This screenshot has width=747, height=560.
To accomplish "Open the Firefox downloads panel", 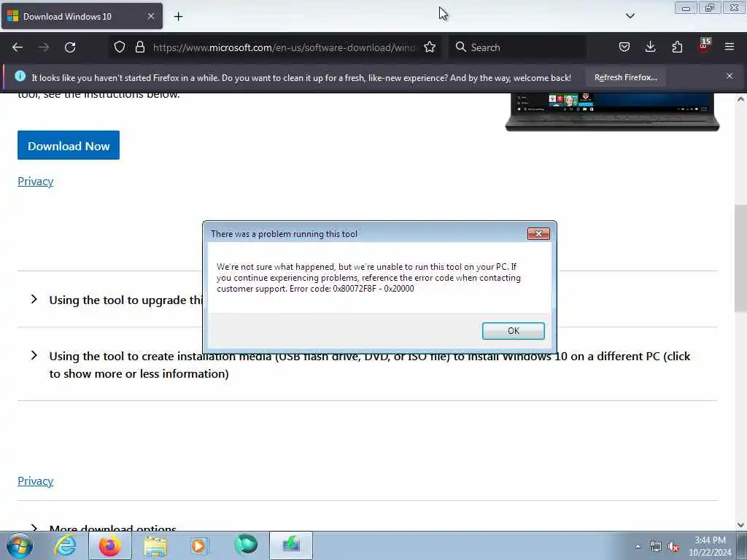I will [650, 47].
